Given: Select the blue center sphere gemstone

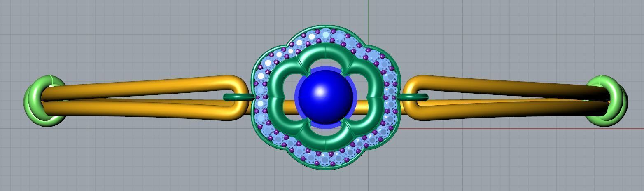Looking at the screenshot, I should pos(325,97).
